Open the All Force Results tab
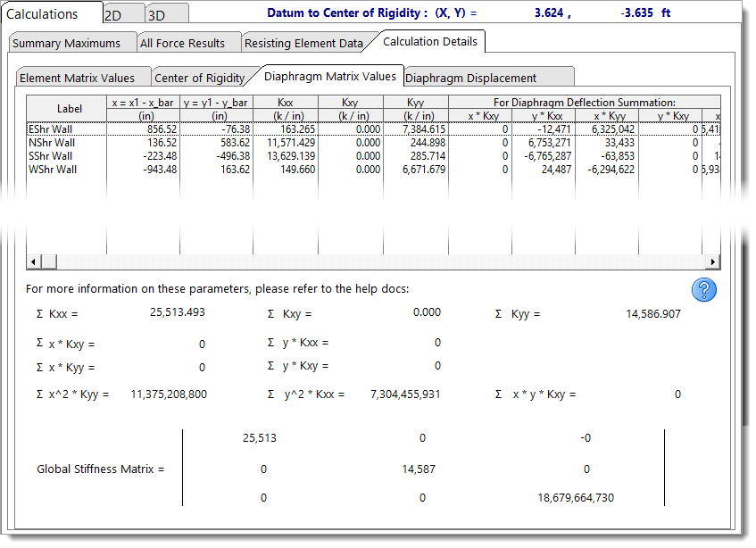Image resolution: width=756 pixels, height=548 pixels. [188, 43]
